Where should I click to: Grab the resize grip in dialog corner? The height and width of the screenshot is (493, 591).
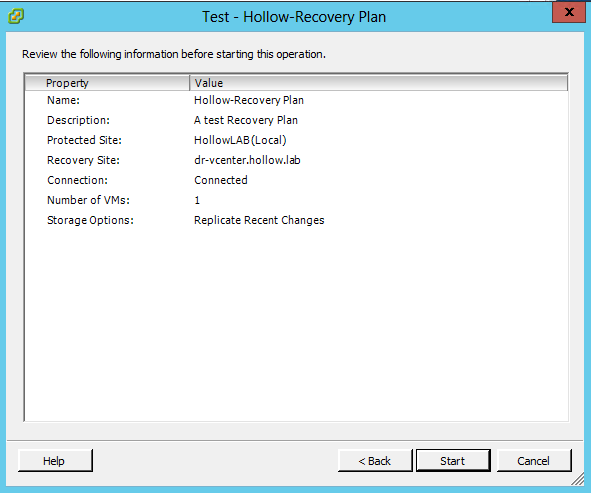click(578, 479)
